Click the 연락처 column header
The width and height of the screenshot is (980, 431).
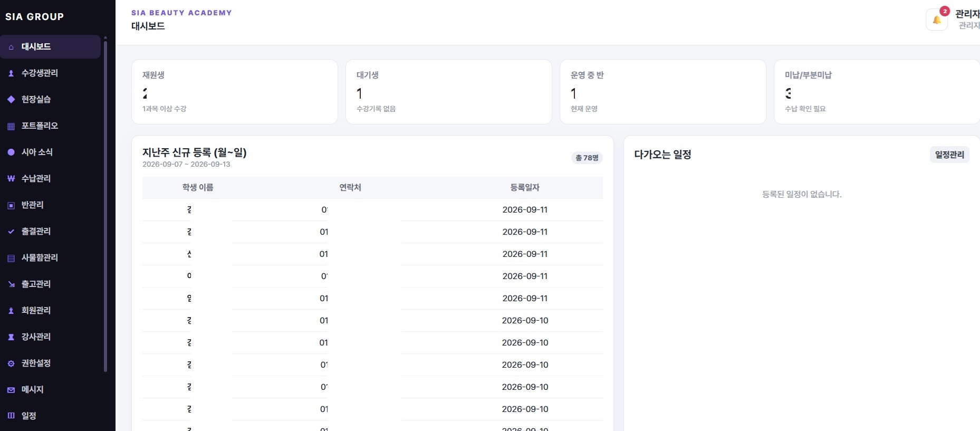coord(350,187)
